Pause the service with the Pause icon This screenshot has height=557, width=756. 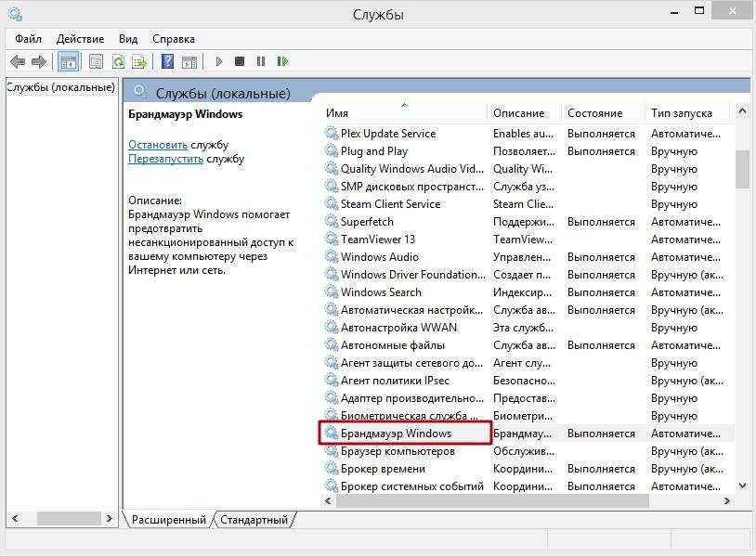tap(261, 62)
